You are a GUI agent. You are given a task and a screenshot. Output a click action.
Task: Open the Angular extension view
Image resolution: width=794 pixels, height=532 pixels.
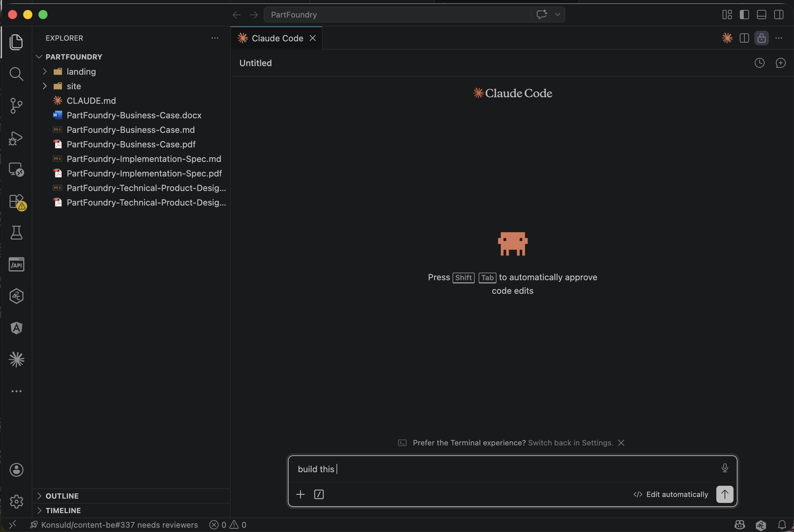pyautogui.click(x=16, y=328)
